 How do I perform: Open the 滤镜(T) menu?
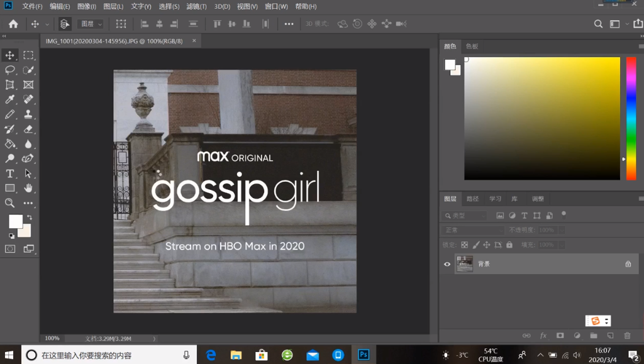click(x=196, y=6)
